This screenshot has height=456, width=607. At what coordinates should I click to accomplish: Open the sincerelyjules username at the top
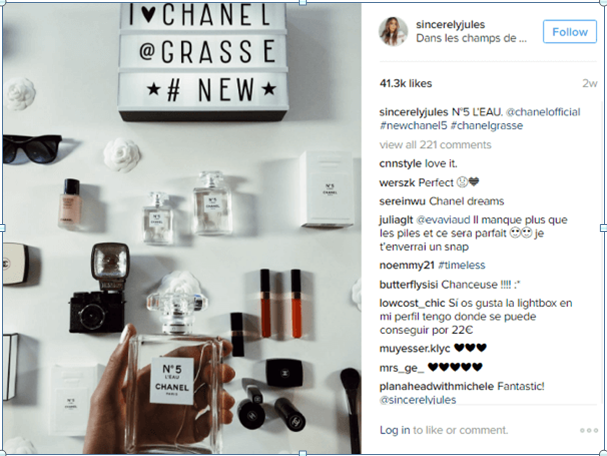coord(450,24)
